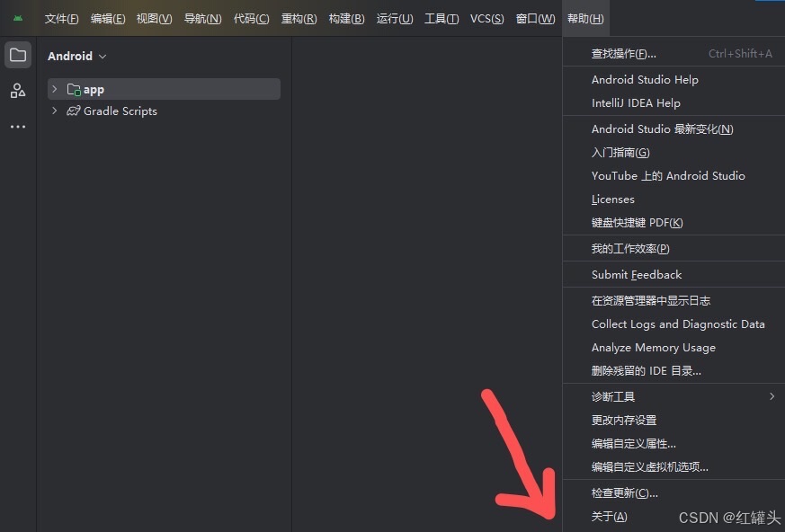Open the 构建(B) menu
The width and height of the screenshot is (785, 532).
(346, 19)
